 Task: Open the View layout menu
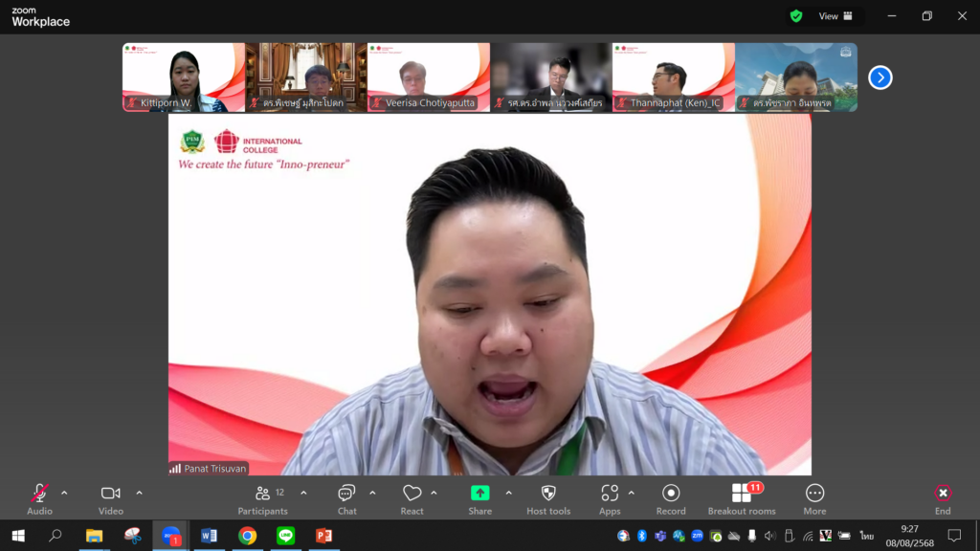pos(835,16)
